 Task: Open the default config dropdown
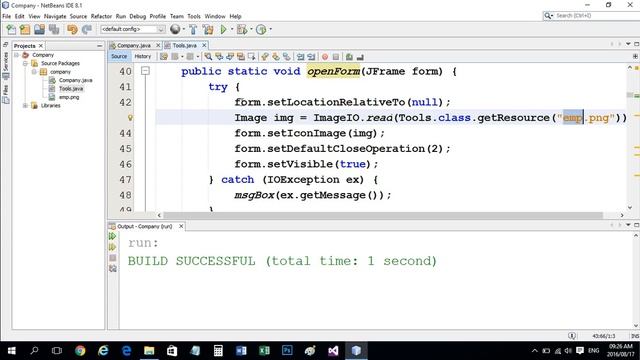tap(132, 29)
